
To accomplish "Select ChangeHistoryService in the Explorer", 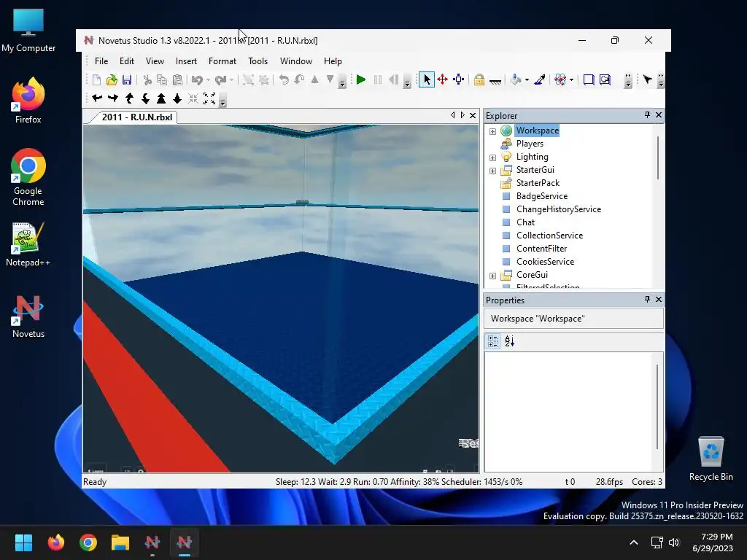I will pyautogui.click(x=558, y=209).
